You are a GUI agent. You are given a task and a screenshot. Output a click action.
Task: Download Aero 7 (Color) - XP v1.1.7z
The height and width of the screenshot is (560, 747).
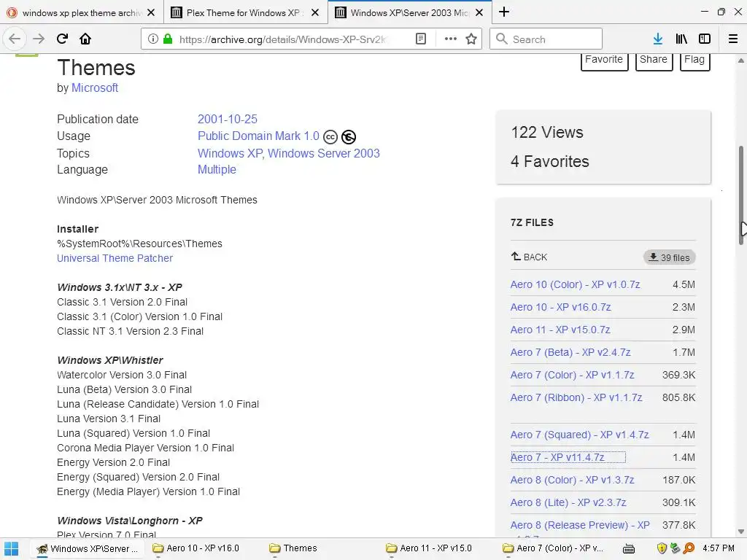tap(572, 375)
